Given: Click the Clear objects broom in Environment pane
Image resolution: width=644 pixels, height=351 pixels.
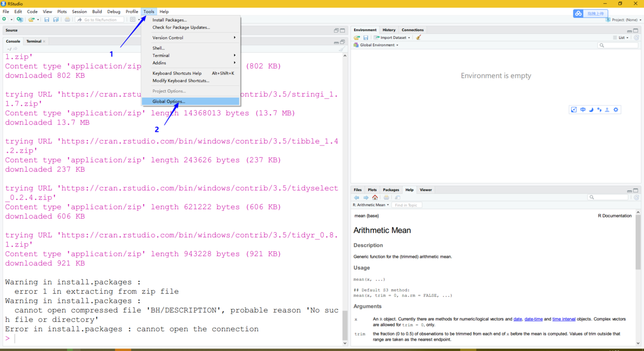Looking at the screenshot, I should click(419, 37).
